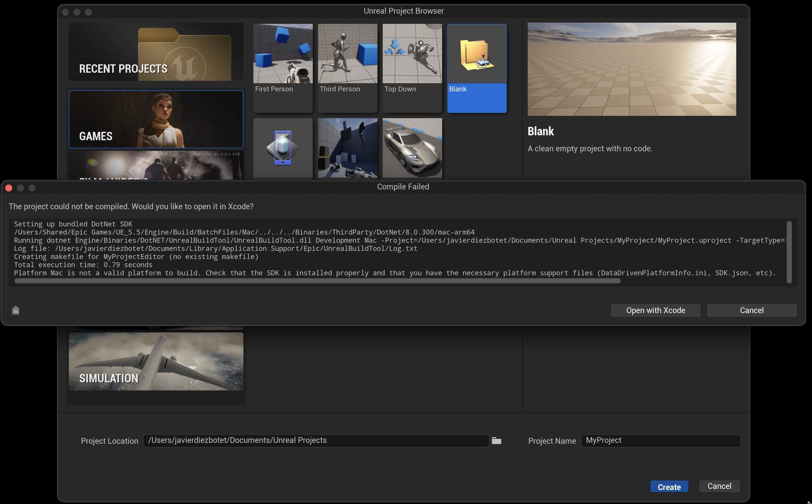Image resolution: width=812 pixels, height=504 pixels.
Task: Open the Simulation category
Action: pos(156,361)
